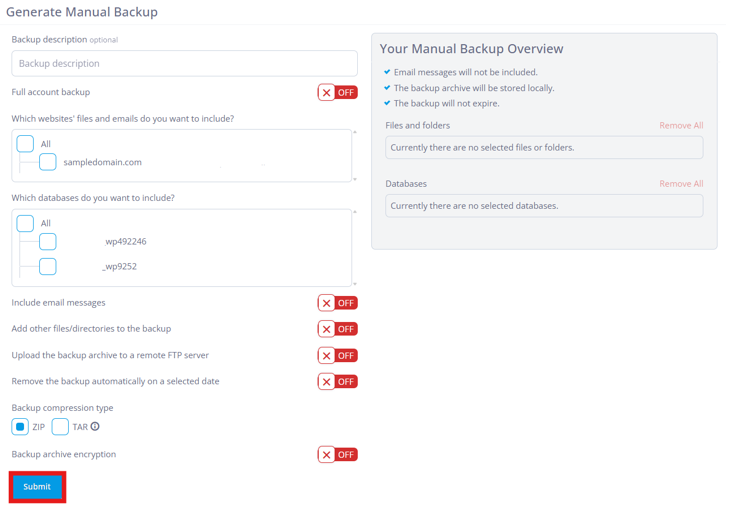Click Remove All for Databases
This screenshot has width=733, height=505.
pos(681,184)
